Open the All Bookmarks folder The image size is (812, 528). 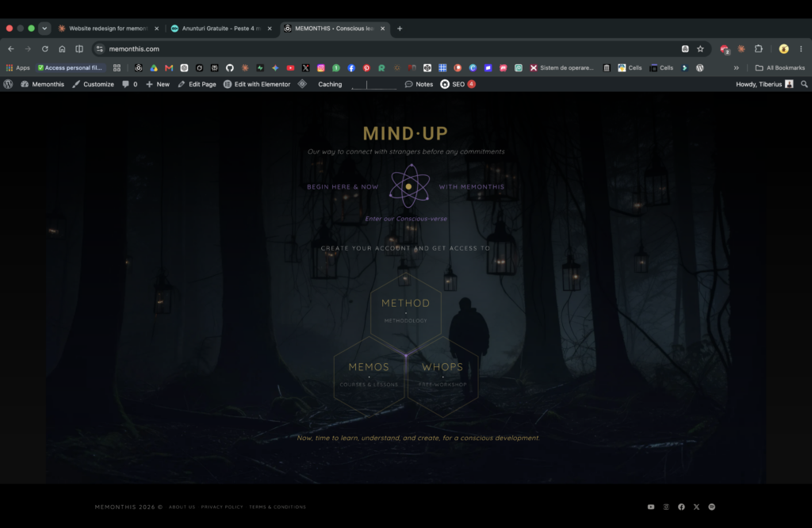pos(780,68)
